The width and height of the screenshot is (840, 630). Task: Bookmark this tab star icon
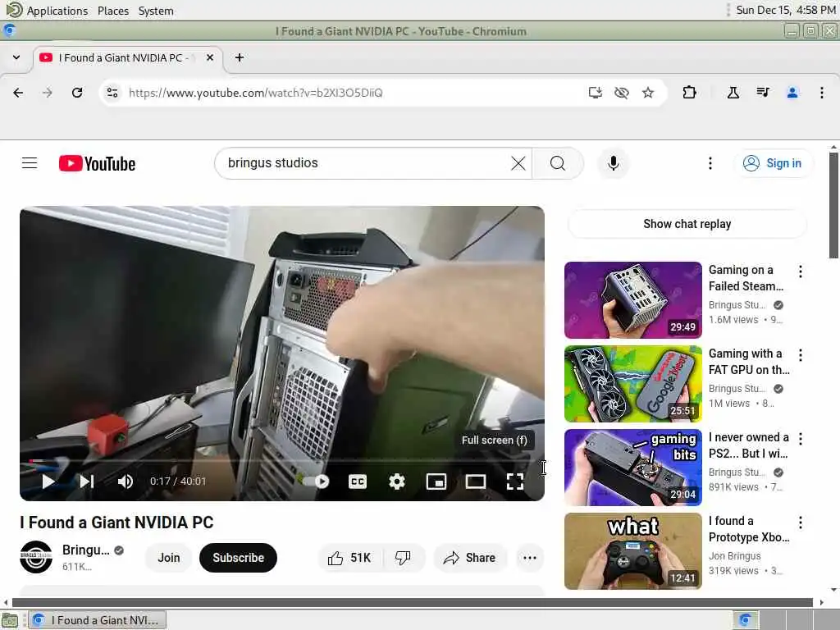tap(648, 93)
